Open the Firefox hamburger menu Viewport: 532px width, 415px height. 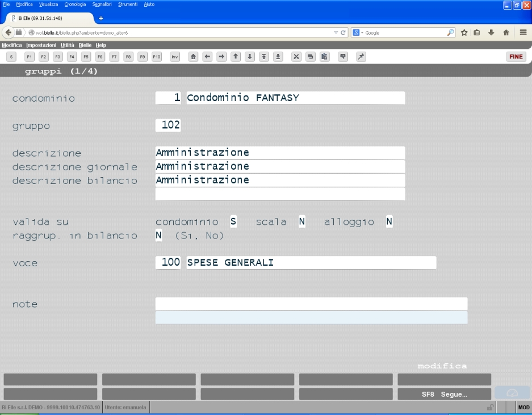[523, 32]
